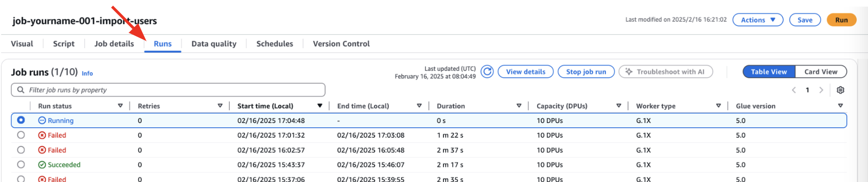Click Failed icon for 17:01:32 run
Viewport: 868px width, 182px height.
click(x=42, y=135)
